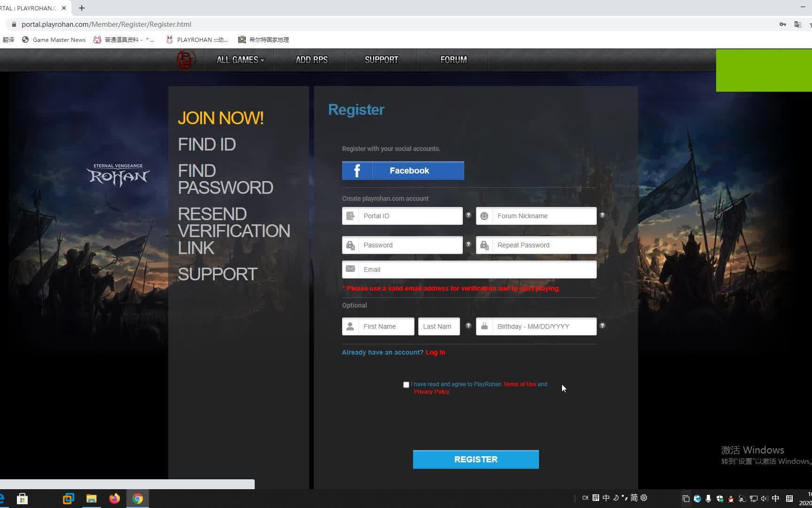Screen dimensions: 812x508
Task: Click the padlock site security icon
Action: (x=14, y=24)
